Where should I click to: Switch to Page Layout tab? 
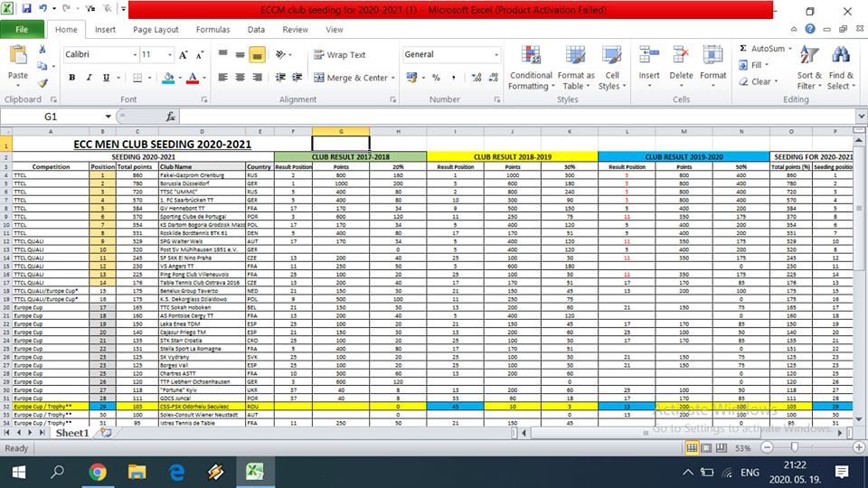[156, 30]
